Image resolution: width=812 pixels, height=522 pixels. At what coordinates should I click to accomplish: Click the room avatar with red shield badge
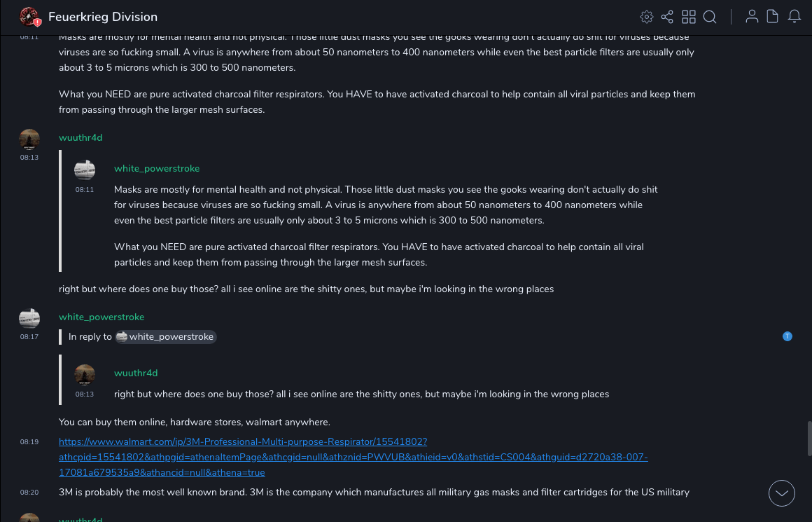coord(29,17)
